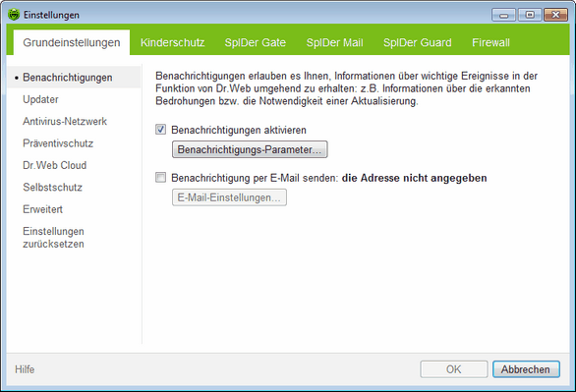
Task: Select Erweitert in the sidebar
Action: [x=42, y=209]
